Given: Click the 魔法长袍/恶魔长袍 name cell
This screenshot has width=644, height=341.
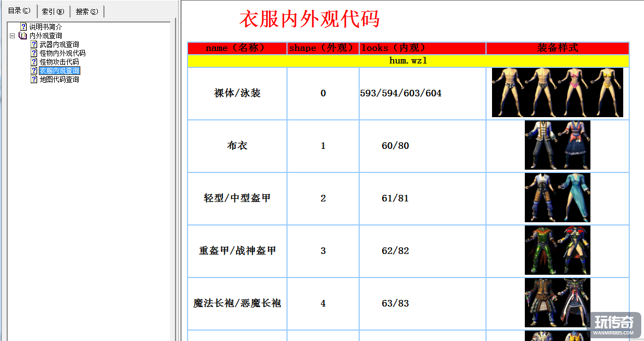Looking at the screenshot, I should (237, 304).
